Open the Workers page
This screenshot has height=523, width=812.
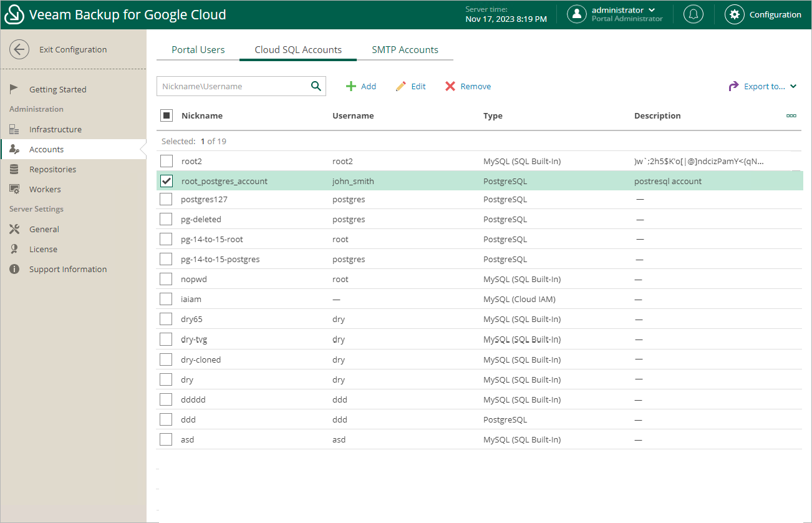pos(45,189)
